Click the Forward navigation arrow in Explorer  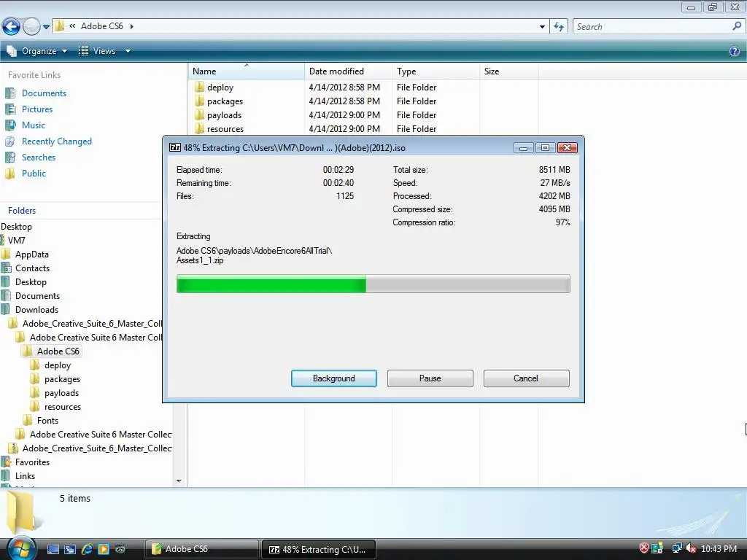[31, 27]
